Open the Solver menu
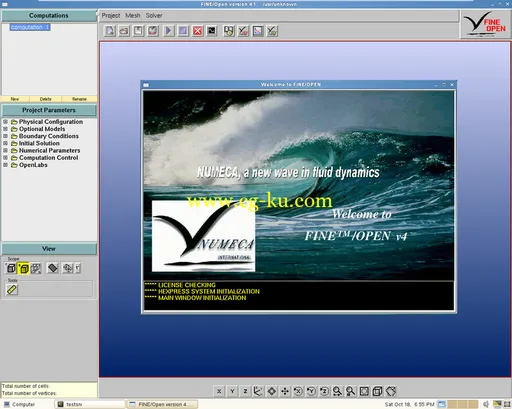Screen dimensions: 512x409 point(154,15)
